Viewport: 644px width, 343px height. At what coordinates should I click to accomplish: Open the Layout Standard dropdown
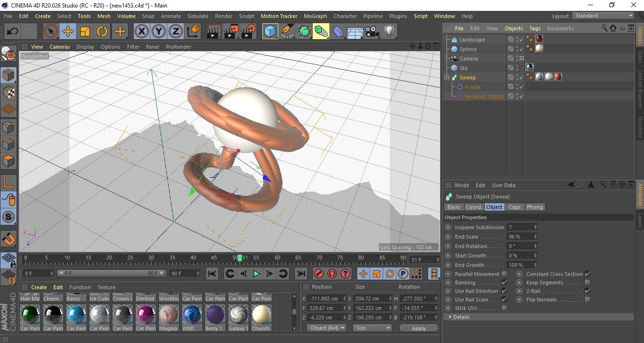[603, 16]
